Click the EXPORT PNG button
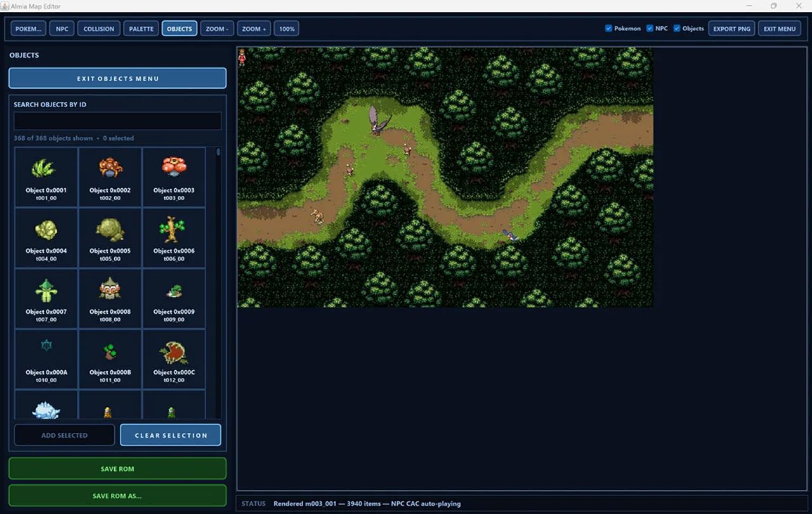Viewport: 812px width, 514px height. [x=731, y=29]
